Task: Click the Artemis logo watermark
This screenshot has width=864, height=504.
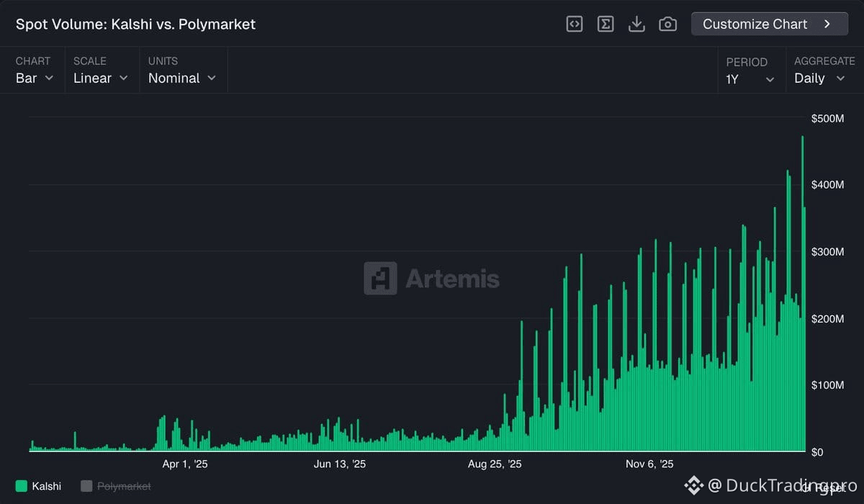Action: click(431, 279)
